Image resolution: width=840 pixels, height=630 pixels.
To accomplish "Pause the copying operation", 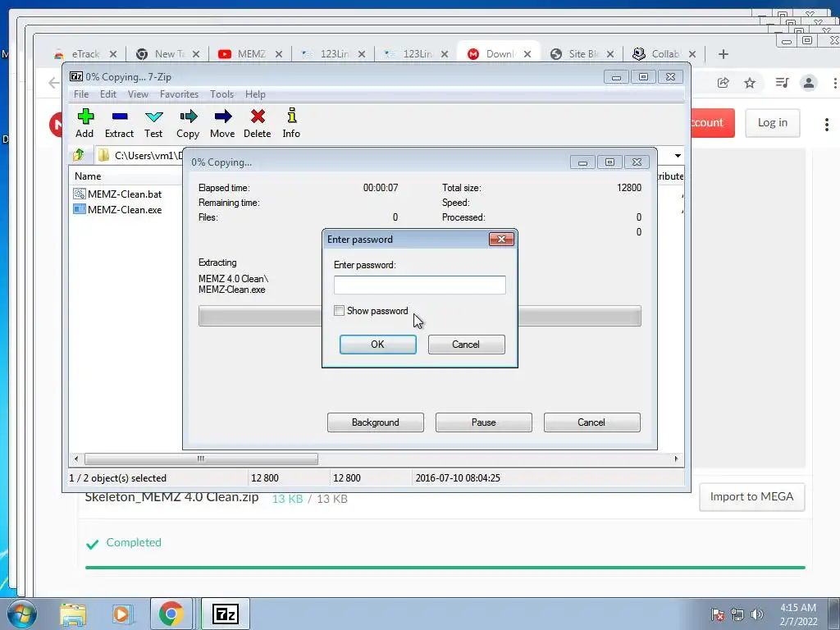I will coord(483,422).
